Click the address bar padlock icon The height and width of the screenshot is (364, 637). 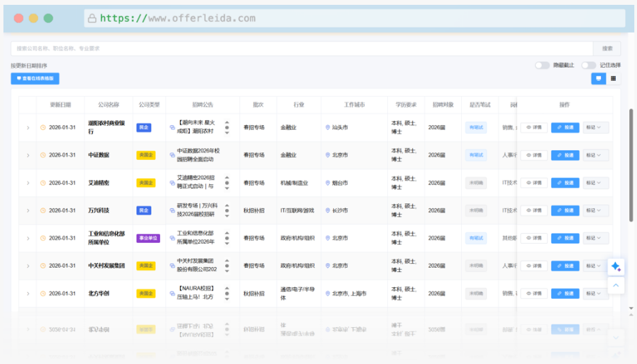[91, 19]
